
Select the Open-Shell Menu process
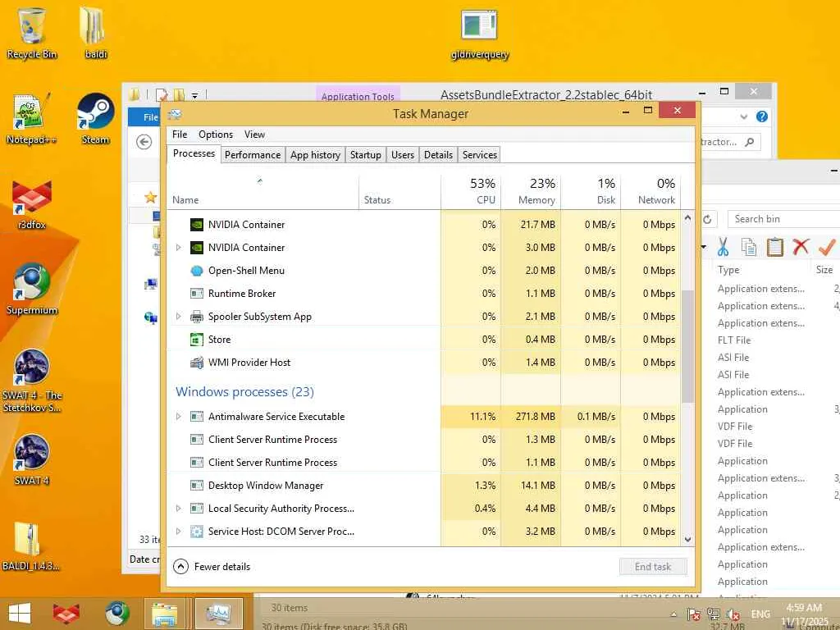(x=424, y=271)
